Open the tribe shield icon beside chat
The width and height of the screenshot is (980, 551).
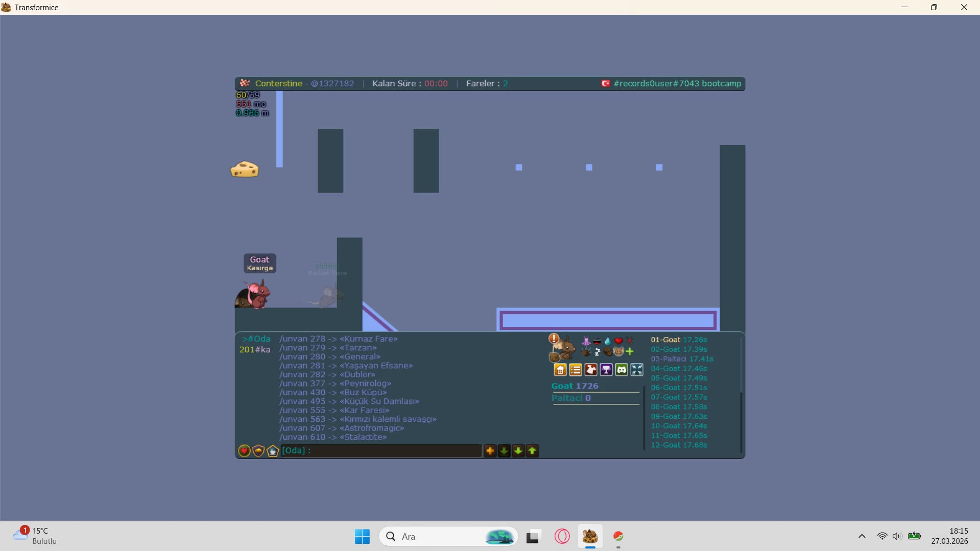tap(258, 451)
